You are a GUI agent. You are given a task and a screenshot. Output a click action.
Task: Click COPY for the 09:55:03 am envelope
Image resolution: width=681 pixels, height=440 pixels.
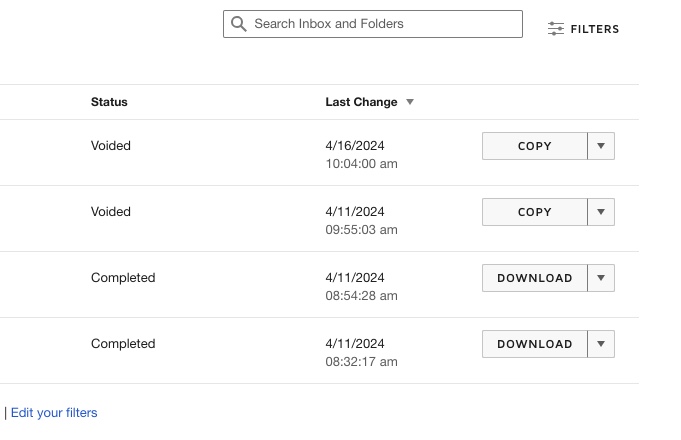(x=534, y=212)
